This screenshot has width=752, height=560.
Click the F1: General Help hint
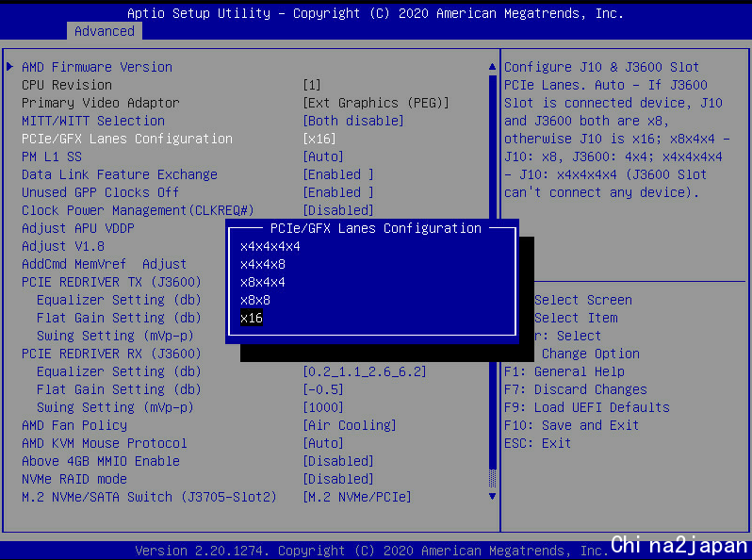(564, 371)
